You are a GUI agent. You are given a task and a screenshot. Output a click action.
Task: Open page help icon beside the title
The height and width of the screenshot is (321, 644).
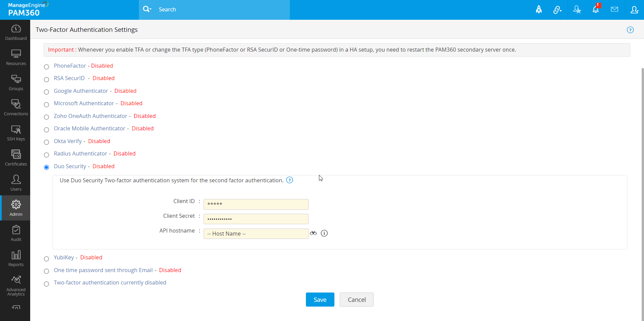coord(630,30)
